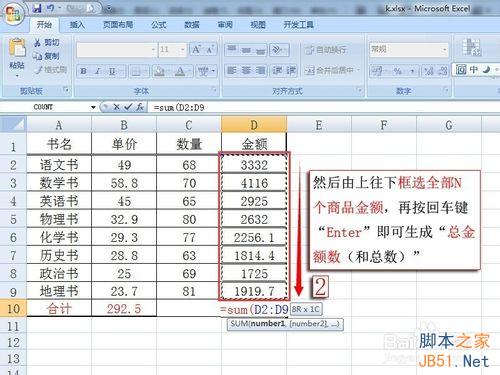Toggle Italic formatting
This screenshot has width=500, height=375.
click(x=98, y=71)
